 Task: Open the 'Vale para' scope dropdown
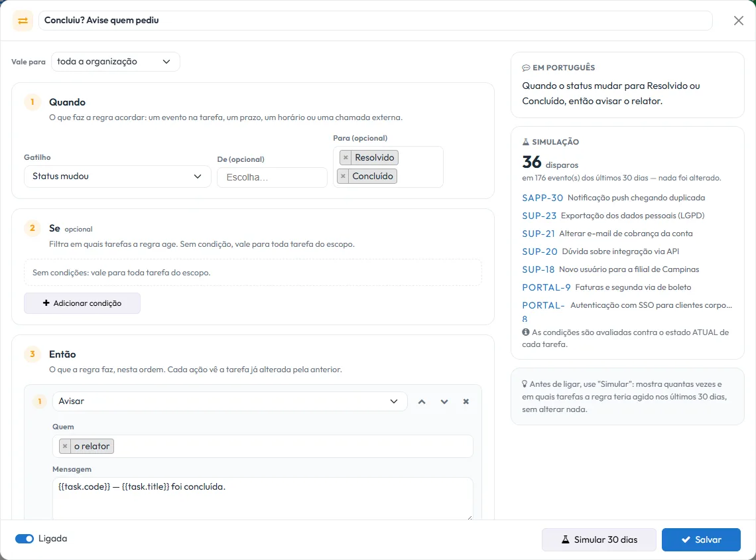[115, 62]
